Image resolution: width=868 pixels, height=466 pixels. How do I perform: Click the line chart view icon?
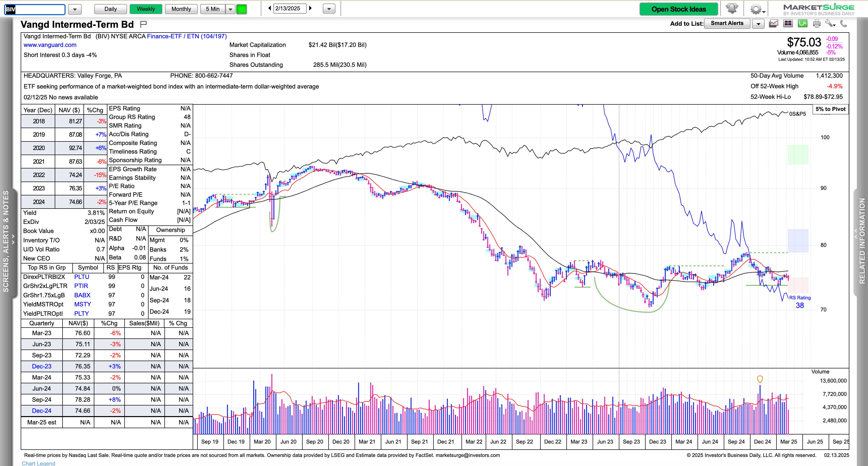click(x=773, y=24)
